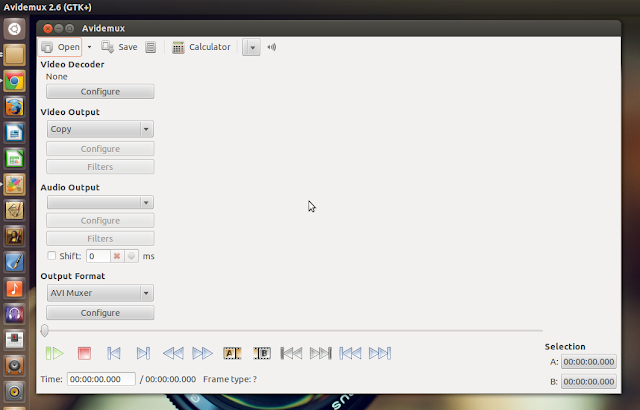Clear the Shift value with the red X
Screen dimensions: 640x410
tap(117, 256)
